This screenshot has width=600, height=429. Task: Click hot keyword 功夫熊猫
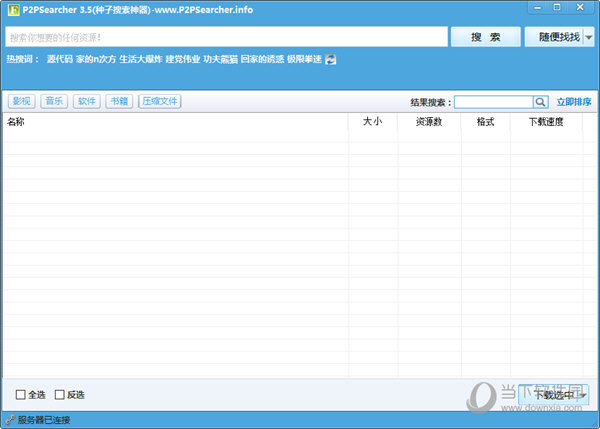coord(220,59)
